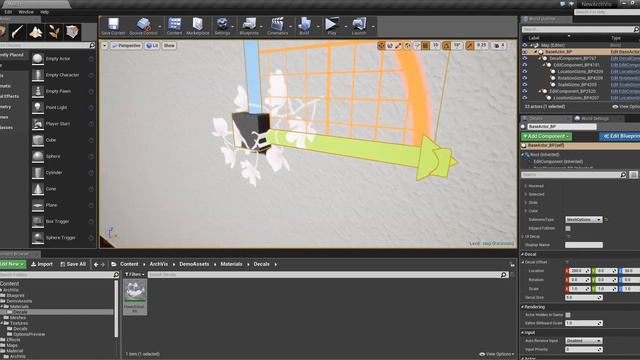Click the Lit view mode button

coord(152,46)
